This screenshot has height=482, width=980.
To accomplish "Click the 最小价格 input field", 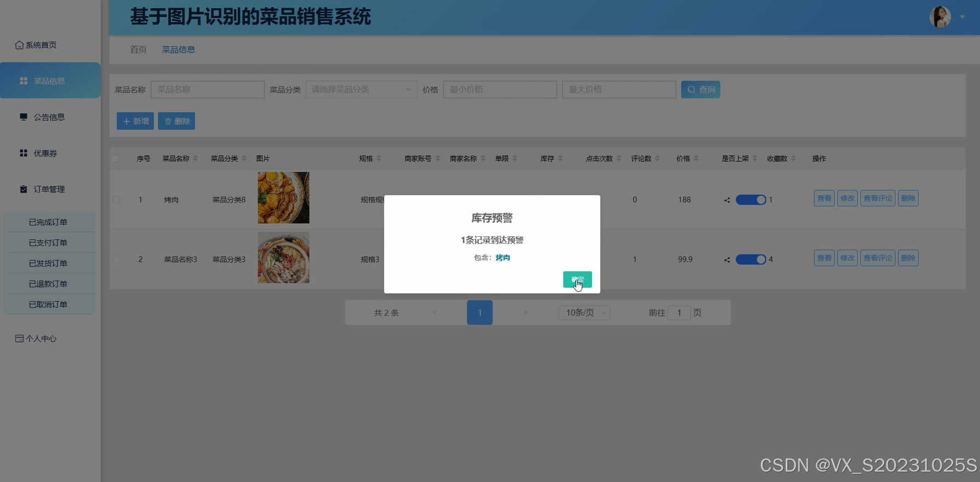I will (500, 90).
